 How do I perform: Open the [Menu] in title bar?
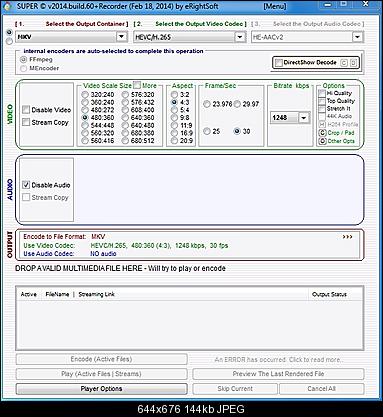pyautogui.click(x=275, y=6)
